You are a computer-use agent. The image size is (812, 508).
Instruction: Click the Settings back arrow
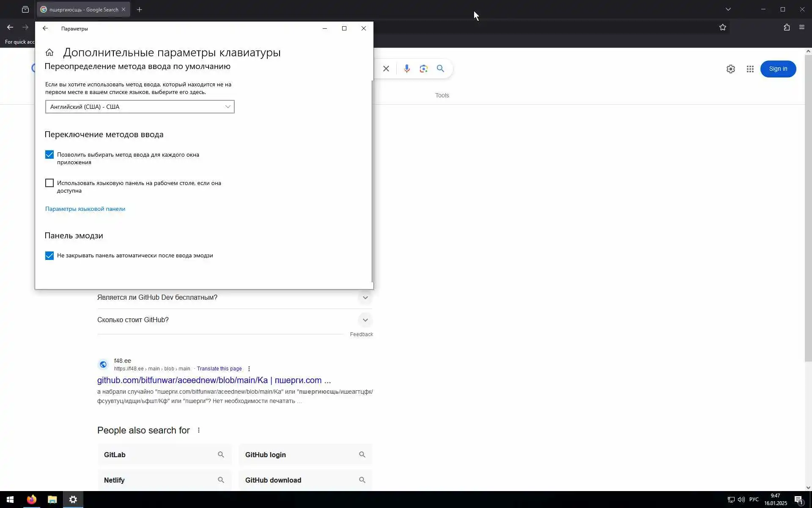pos(45,28)
